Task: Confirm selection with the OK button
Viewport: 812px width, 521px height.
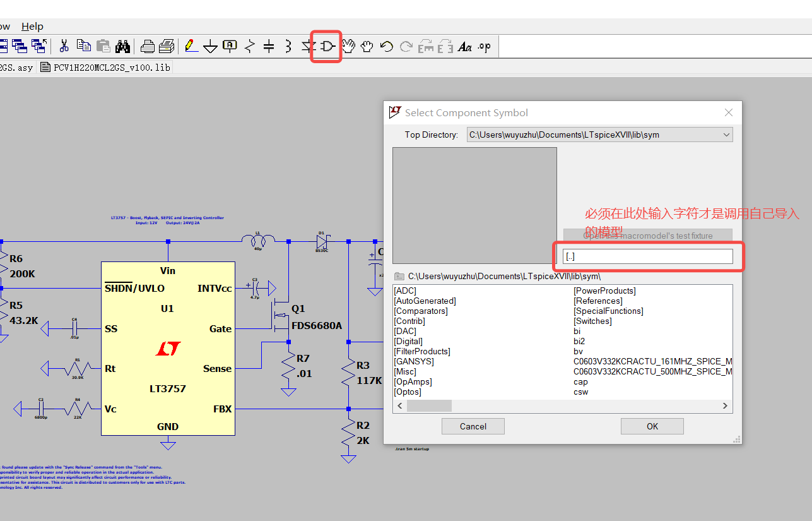Action: click(652, 426)
